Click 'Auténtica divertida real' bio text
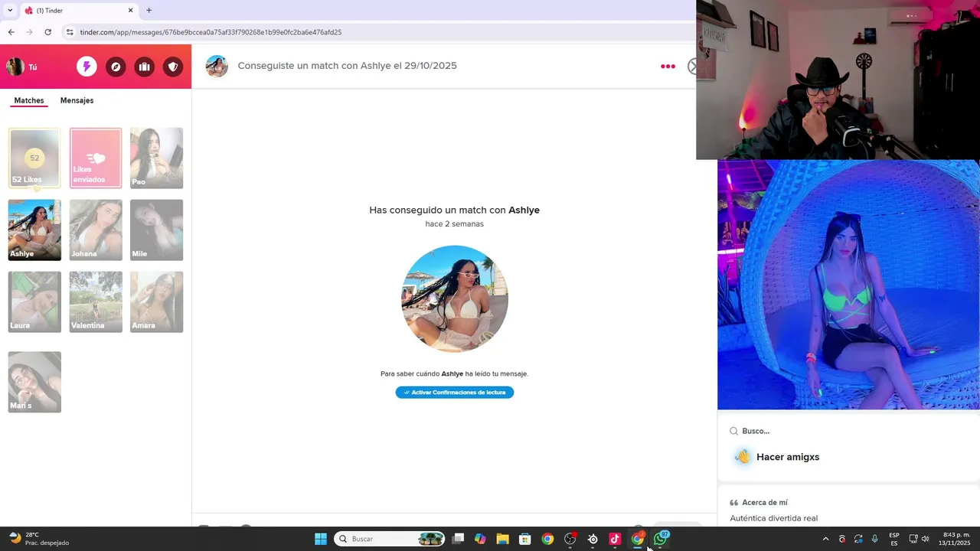 coord(774,518)
